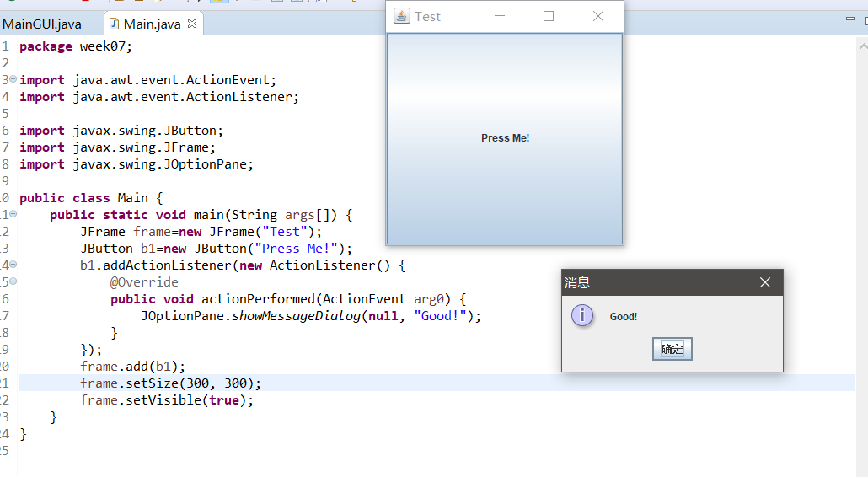
Task: Close the 消息 dialog with its X
Action: coord(765,283)
